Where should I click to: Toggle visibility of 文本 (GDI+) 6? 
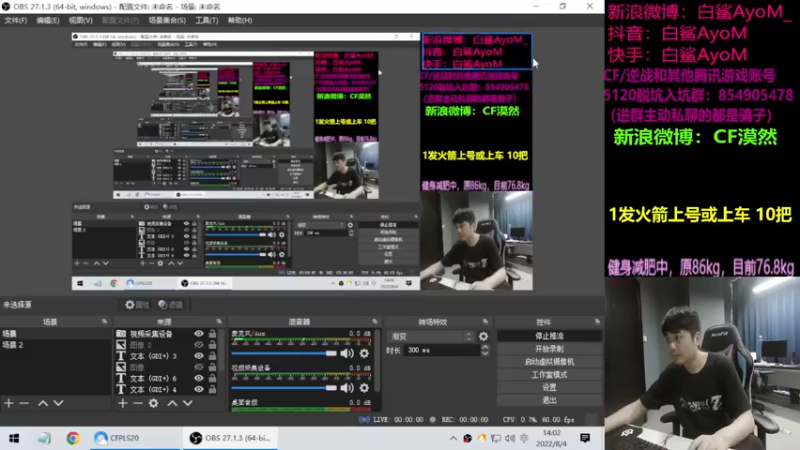(x=198, y=378)
